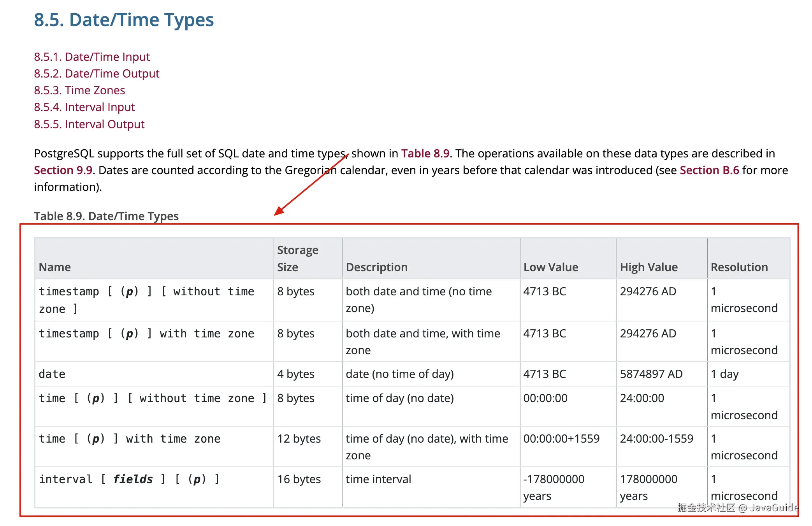This screenshot has height=526, width=812.
Task: Click the 5874897 AD high value cell
Action: 651,374
